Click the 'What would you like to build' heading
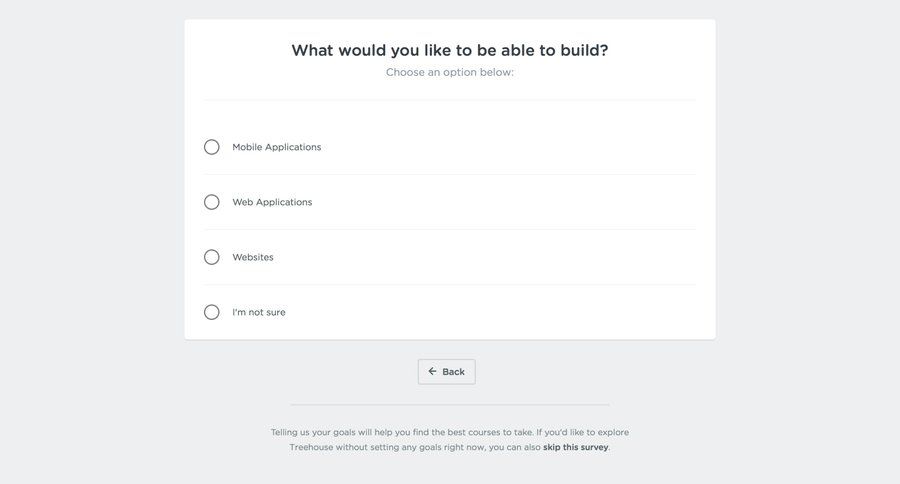900x484 pixels. 449,50
